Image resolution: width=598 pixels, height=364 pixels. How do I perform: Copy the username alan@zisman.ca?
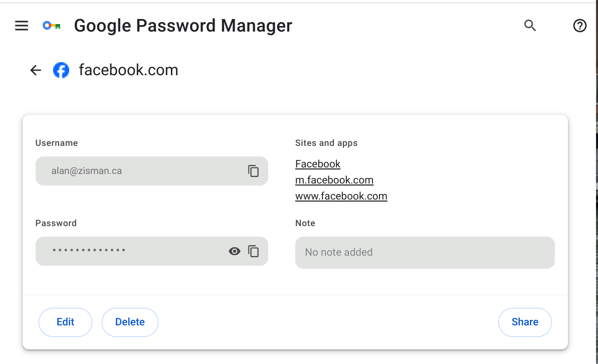254,171
